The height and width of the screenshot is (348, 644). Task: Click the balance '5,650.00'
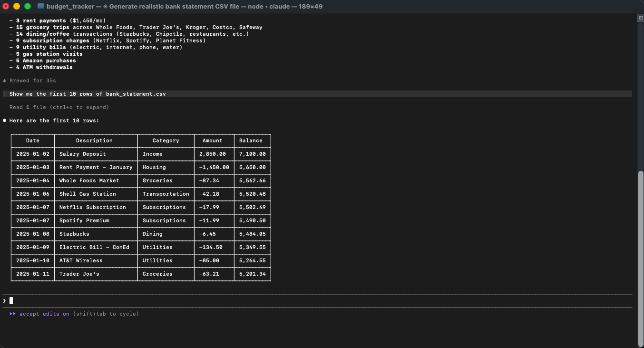tap(252, 167)
